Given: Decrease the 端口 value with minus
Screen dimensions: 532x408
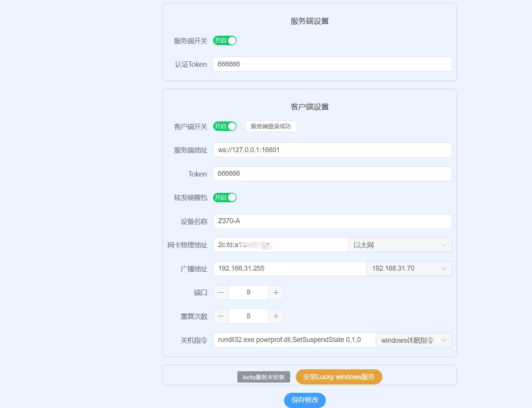Looking at the screenshot, I should tap(221, 293).
